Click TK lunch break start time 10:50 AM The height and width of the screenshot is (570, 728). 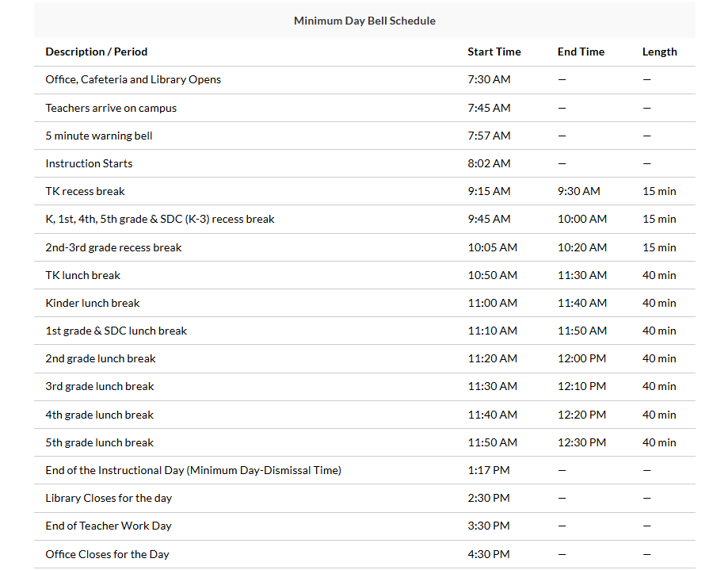click(492, 275)
